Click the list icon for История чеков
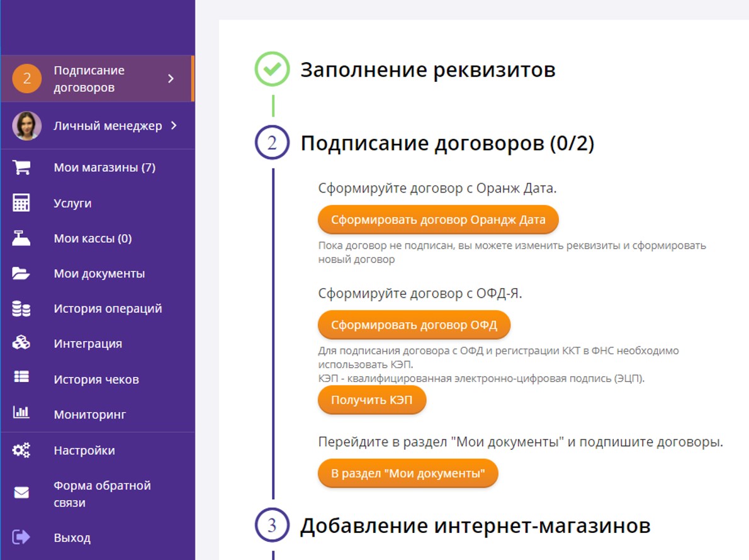This screenshot has height=560, width=749. tap(21, 377)
